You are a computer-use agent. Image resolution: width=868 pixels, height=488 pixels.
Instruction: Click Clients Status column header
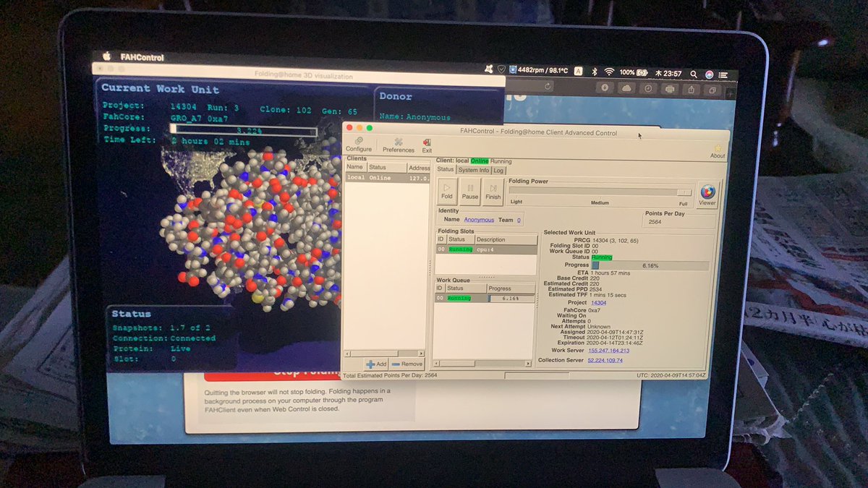pyautogui.click(x=386, y=167)
